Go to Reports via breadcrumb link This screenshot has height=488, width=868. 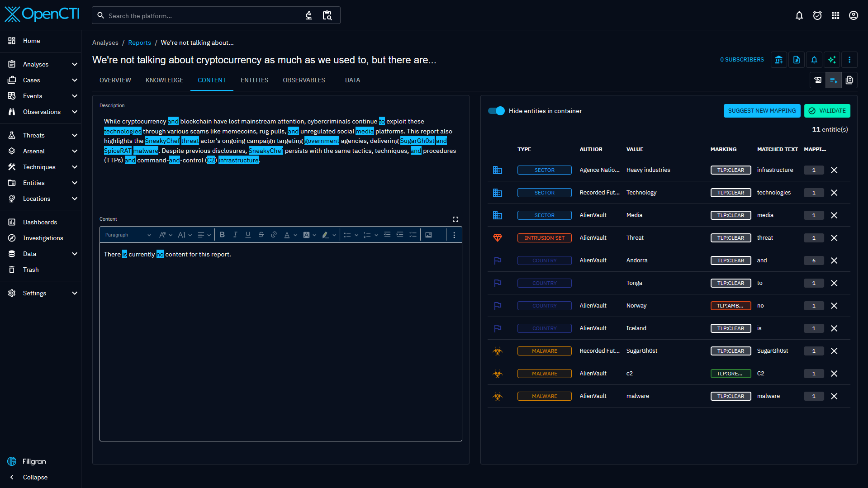pyautogui.click(x=139, y=43)
